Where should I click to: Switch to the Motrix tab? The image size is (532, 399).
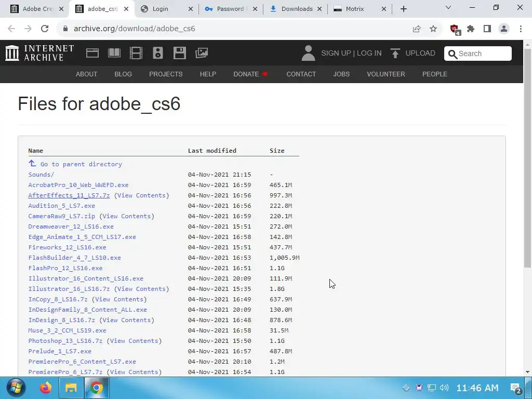click(x=360, y=9)
